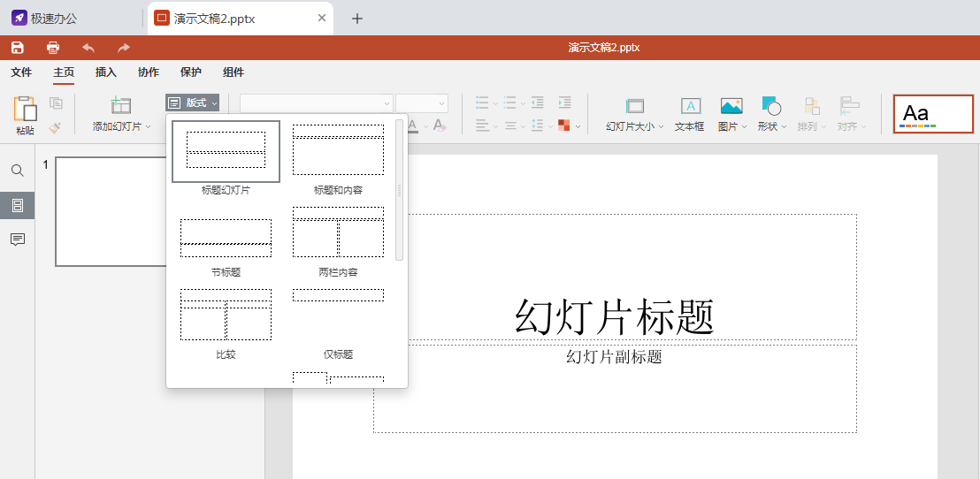Click the 添加幻灯片 add slide icon
Viewport: 980px width, 479px height.
click(120, 105)
